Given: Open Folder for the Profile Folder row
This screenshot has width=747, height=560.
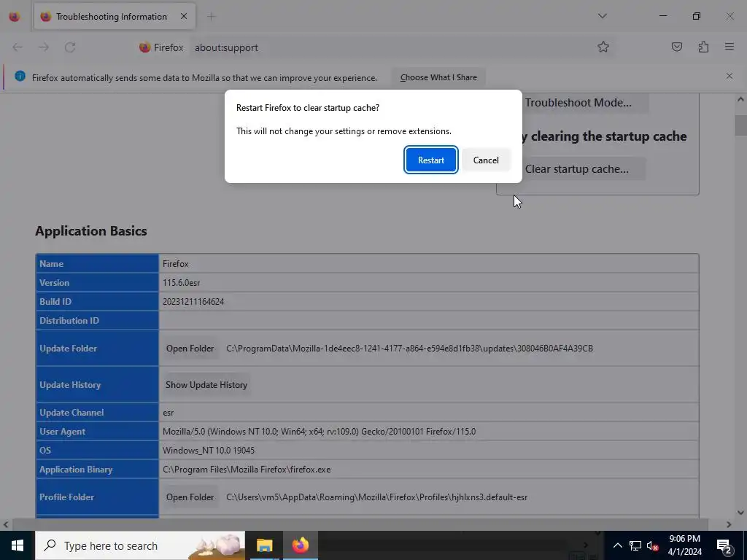Looking at the screenshot, I should pos(190,497).
